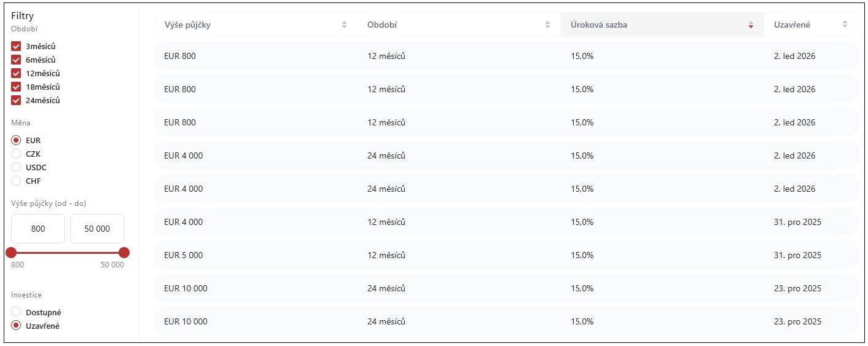Image resolution: width=868 pixels, height=346 pixels.
Task: Uncheck the 6měsíců period checkbox
Action: 17,60
